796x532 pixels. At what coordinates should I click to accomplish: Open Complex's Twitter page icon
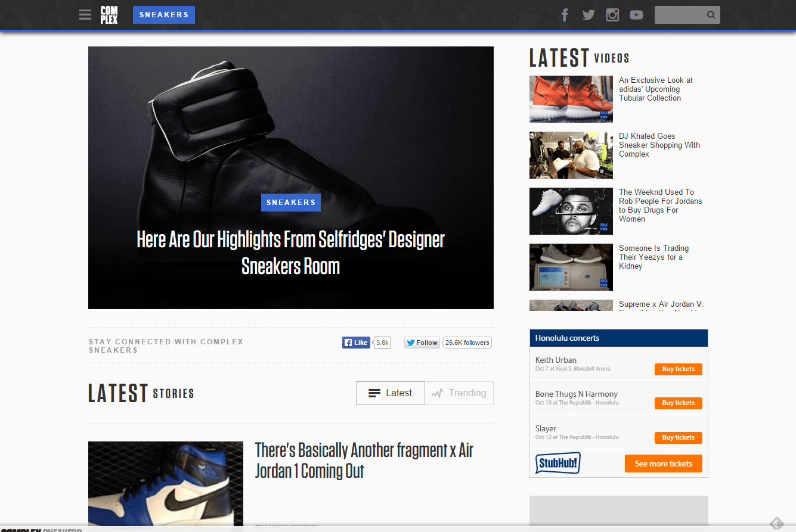click(589, 15)
